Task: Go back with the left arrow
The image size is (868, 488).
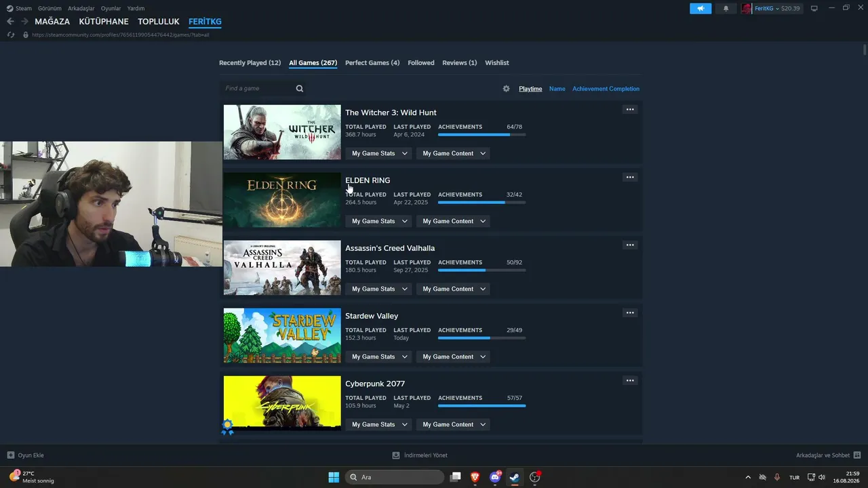Action: pyautogui.click(x=10, y=22)
